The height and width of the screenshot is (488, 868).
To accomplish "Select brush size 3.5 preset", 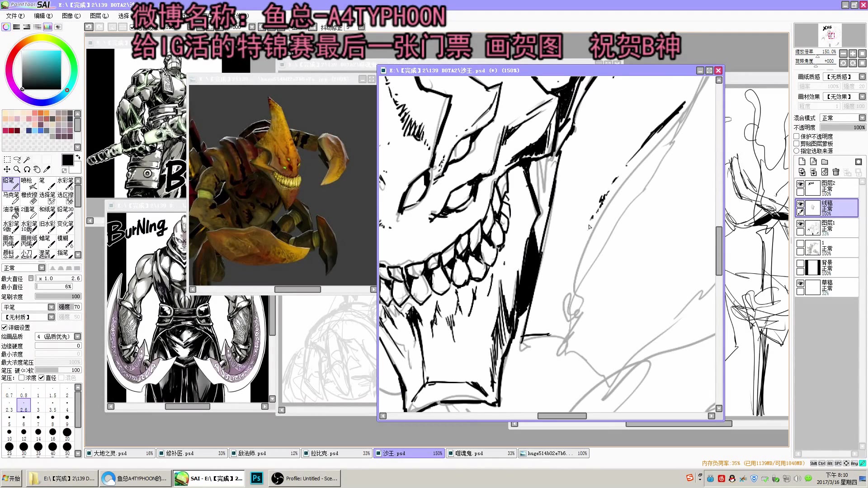I will coord(52,406).
